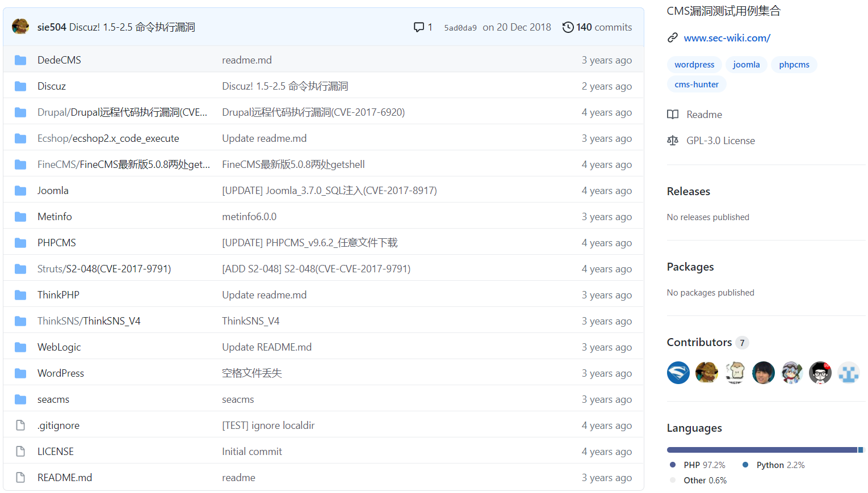Screen dimensions: 868x493
Task: Open the DedeCMS folder icon
Action: coord(20,60)
